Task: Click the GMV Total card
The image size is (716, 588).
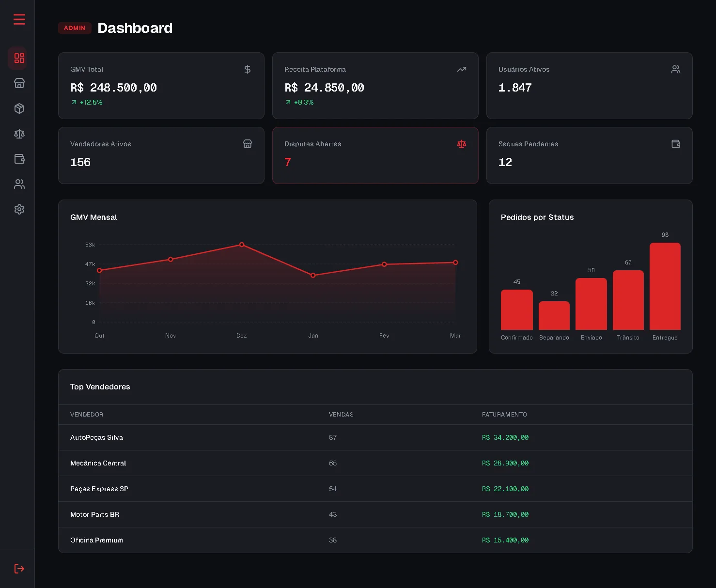Action: (161, 86)
